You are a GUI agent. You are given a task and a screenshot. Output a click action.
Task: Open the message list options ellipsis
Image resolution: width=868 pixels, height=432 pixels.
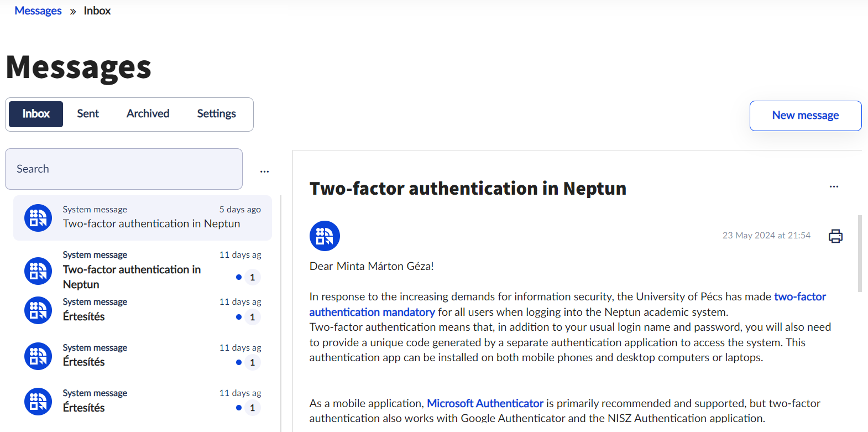[x=264, y=171]
